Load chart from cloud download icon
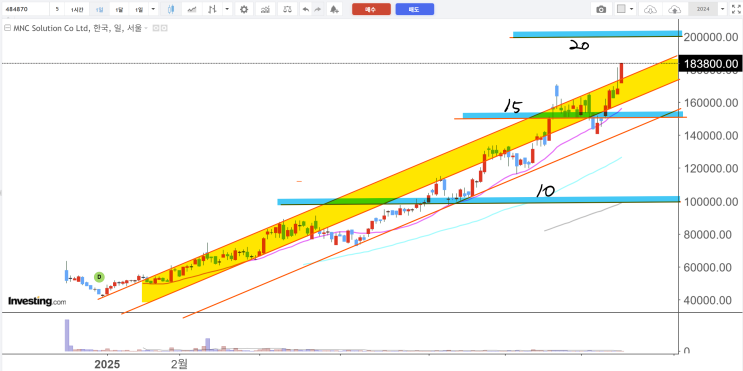Viewport: 743px width, 371px height. [x=651, y=9]
